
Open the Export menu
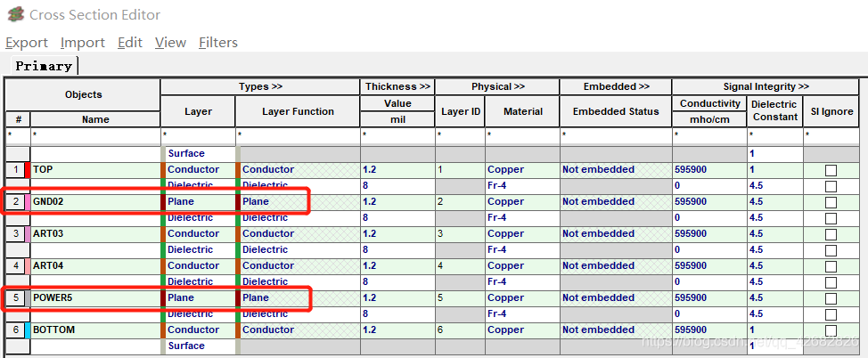(x=27, y=43)
